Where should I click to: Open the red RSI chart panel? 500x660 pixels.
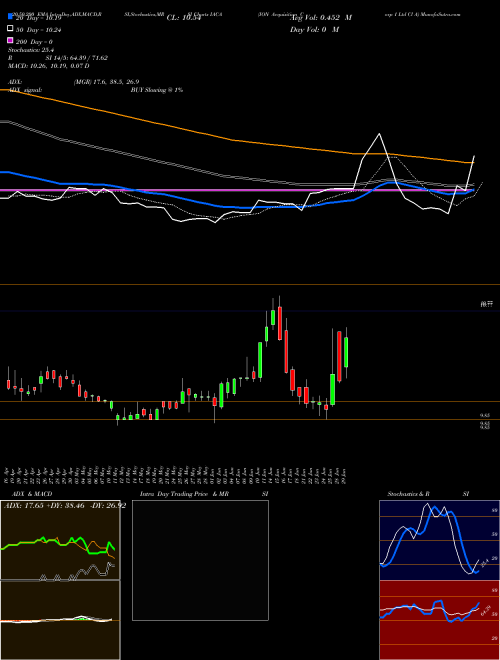pos(439,620)
